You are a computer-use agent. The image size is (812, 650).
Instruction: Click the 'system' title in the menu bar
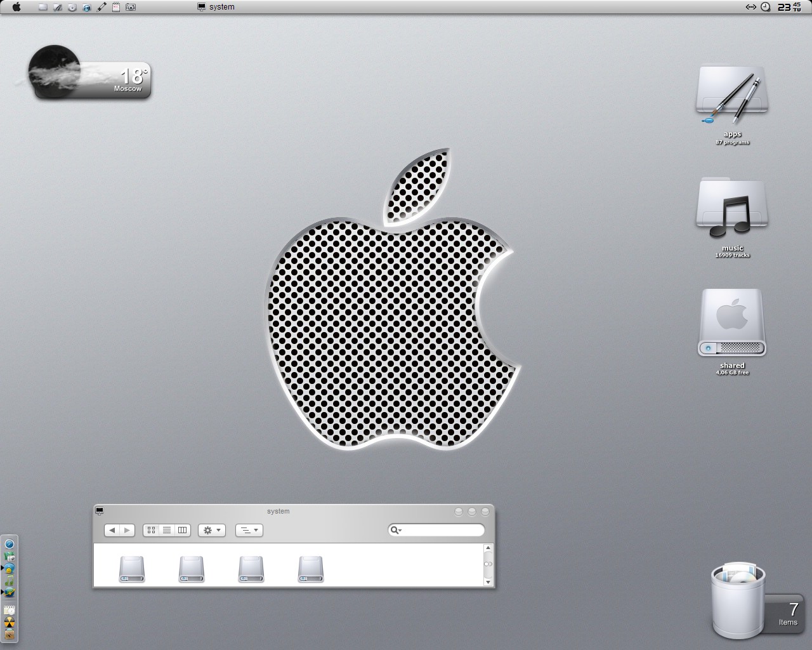pos(221,7)
